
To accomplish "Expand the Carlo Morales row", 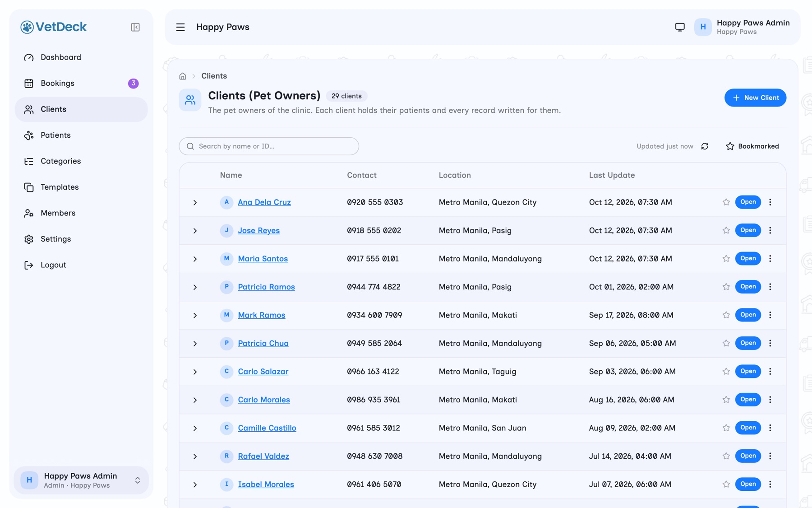I will tap(195, 400).
